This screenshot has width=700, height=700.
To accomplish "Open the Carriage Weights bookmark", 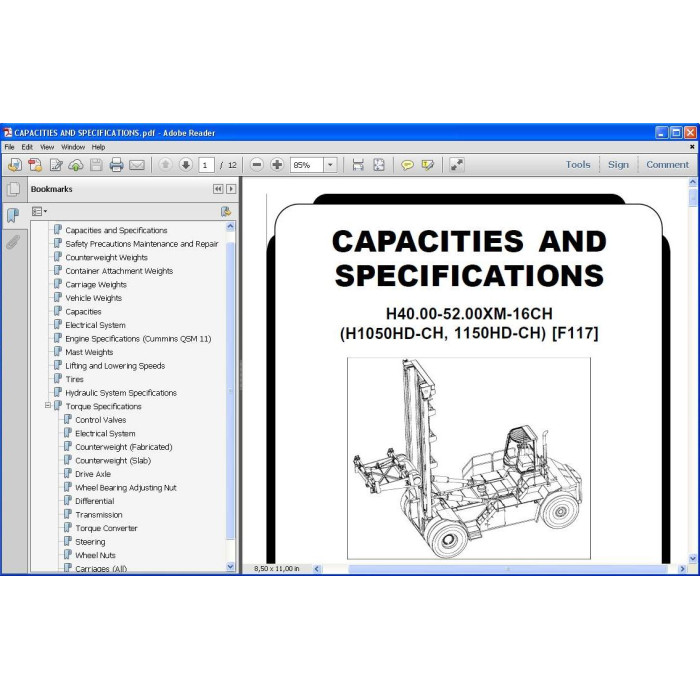I will [96, 284].
